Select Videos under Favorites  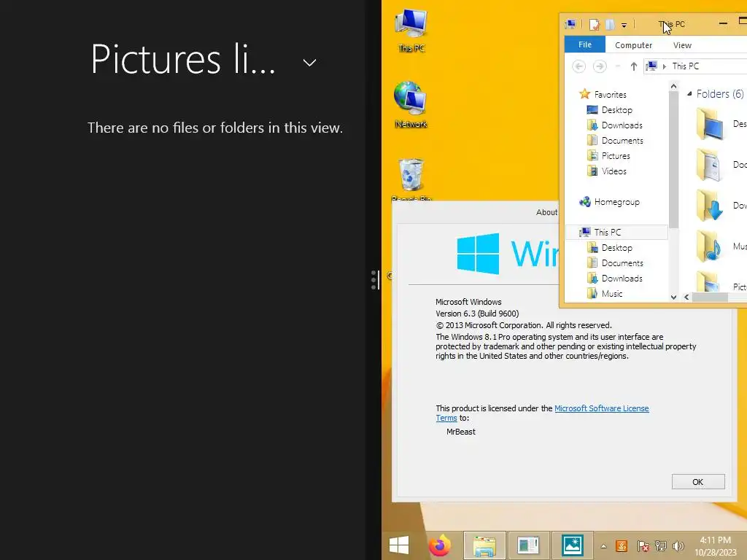point(606,171)
